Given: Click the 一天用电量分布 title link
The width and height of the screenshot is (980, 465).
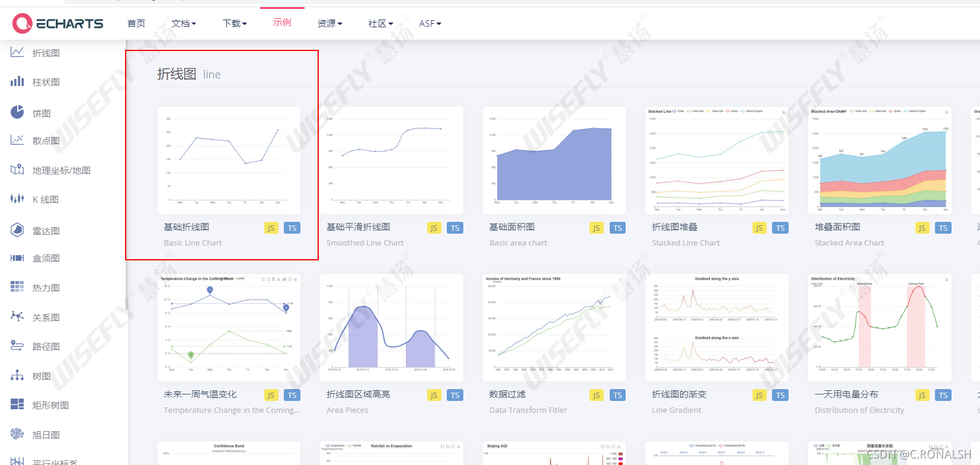Looking at the screenshot, I should [x=846, y=394].
